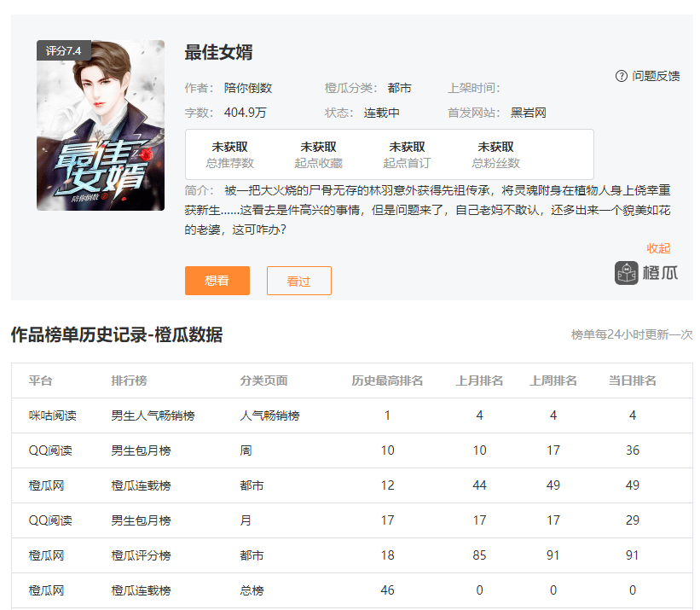Image resolution: width=700 pixels, height=610 pixels.
Task: Open the 最佳女婿 book cover image
Action: coord(101,125)
